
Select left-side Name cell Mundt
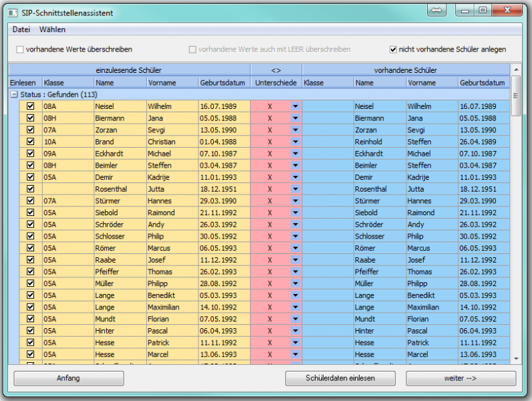click(x=120, y=319)
